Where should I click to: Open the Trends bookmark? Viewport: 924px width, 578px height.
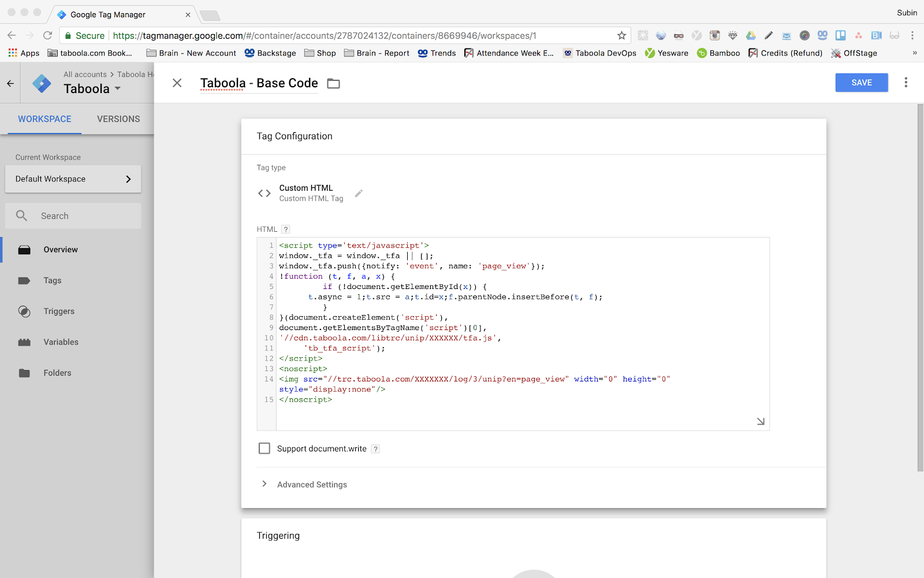click(x=437, y=53)
